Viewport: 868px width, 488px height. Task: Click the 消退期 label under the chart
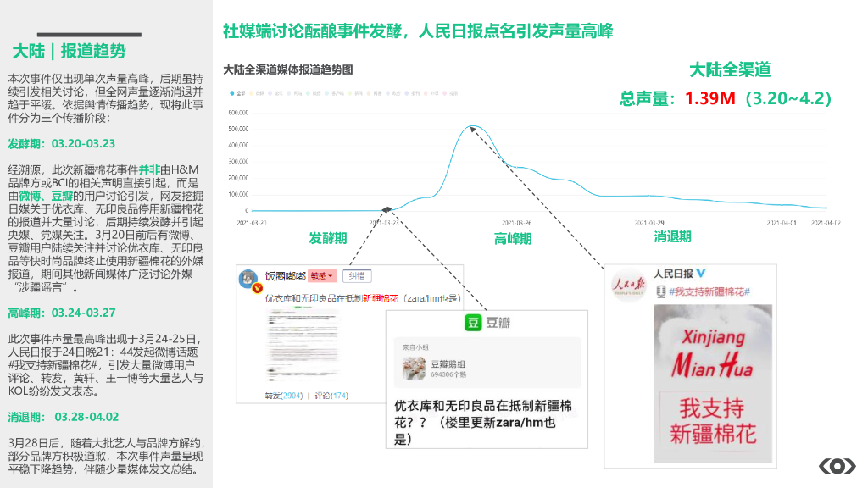click(x=672, y=237)
